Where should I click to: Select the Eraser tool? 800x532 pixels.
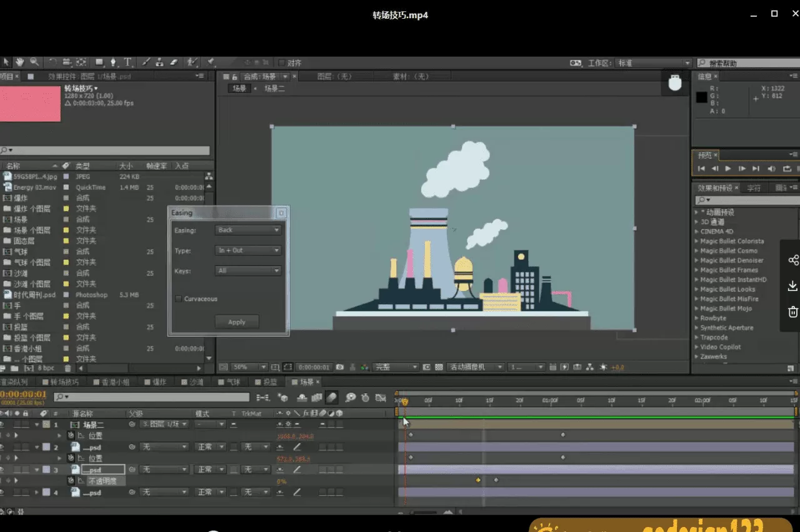pyautogui.click(x=174, y=62)
